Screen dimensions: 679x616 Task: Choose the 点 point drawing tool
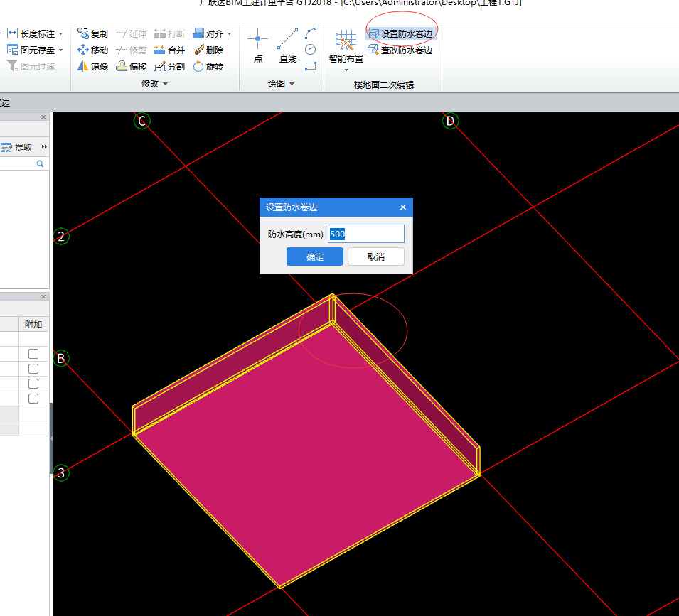click(257, 45)
